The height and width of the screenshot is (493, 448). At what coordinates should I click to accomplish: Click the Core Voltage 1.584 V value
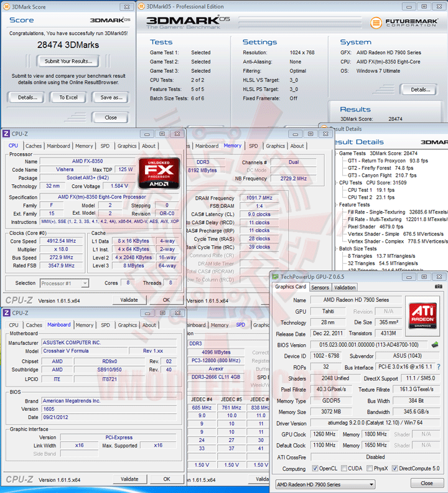point(119,186)
